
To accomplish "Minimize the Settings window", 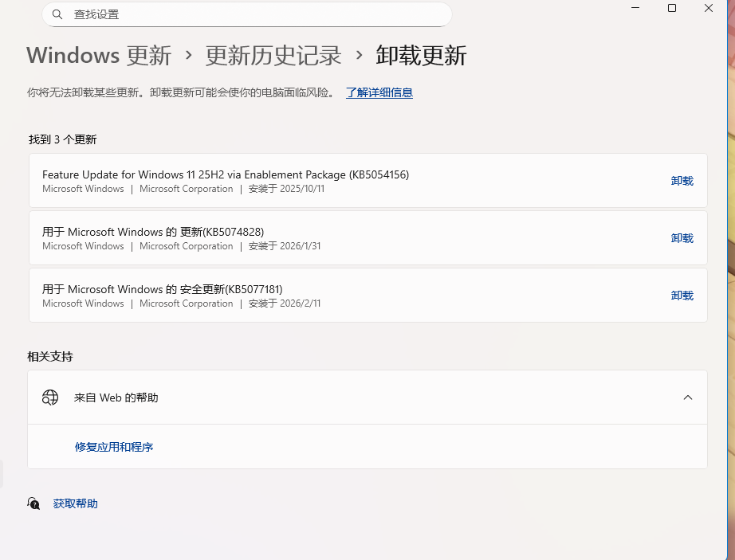I will point(635,9).
